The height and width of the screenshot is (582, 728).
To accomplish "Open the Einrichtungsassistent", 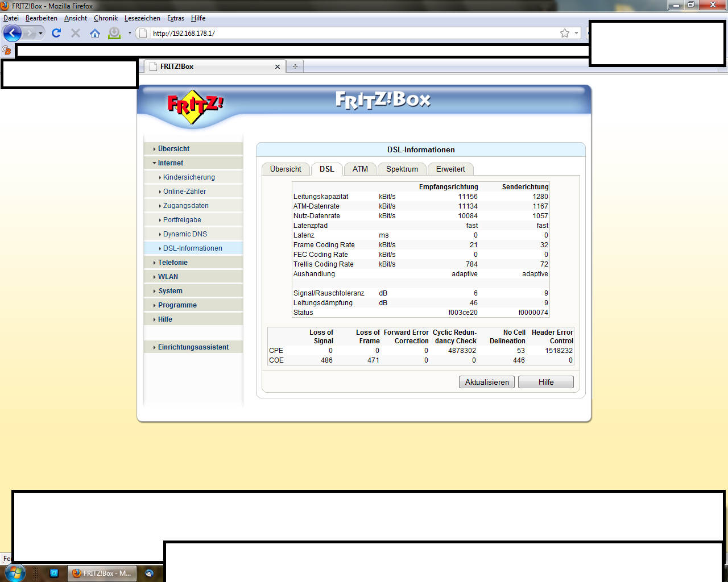I will pyautogui.click(x=193, y=347).
